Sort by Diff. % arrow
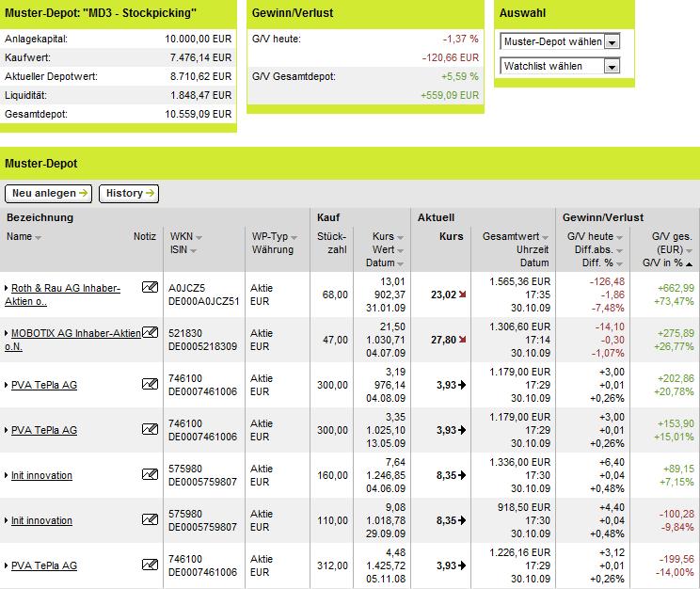Screen dimensions: 700x589 pyautogui.click(x=619, y=264)
